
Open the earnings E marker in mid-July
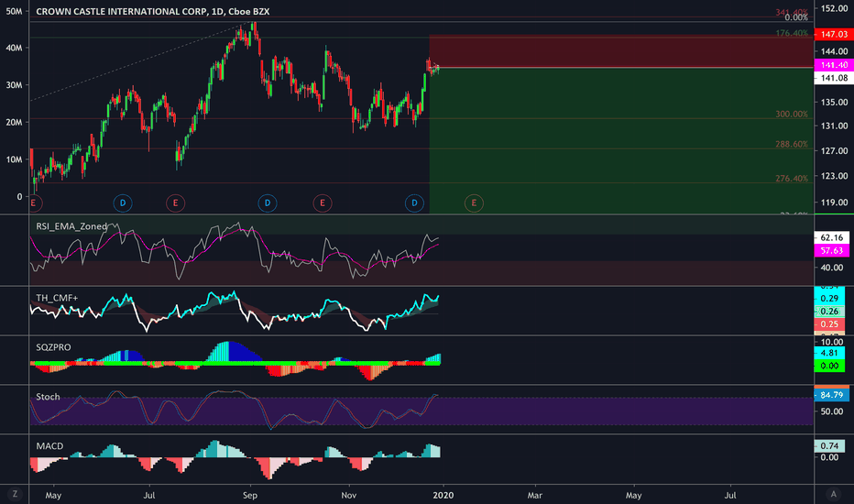(175, 203)
